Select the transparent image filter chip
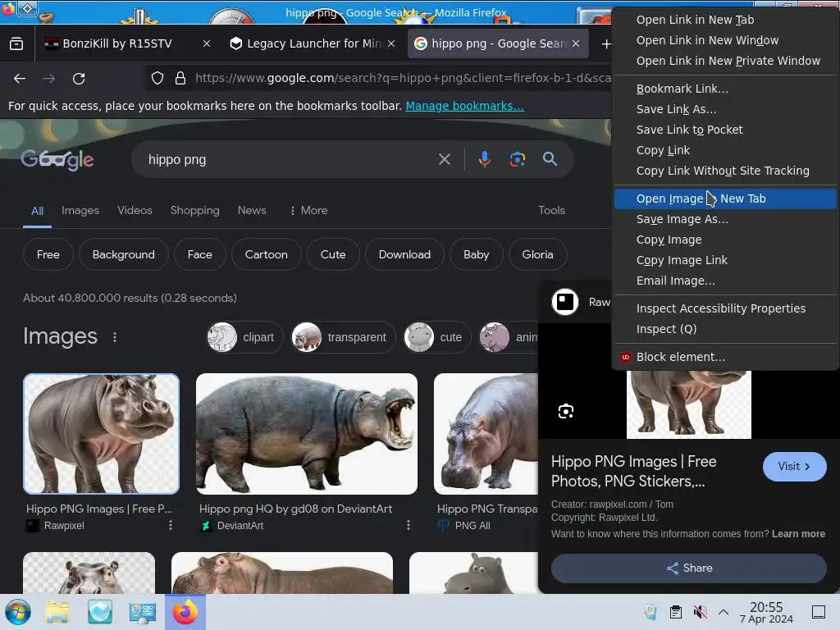The height and width of the screenshot is (630, 840). (x=343, y=337)
